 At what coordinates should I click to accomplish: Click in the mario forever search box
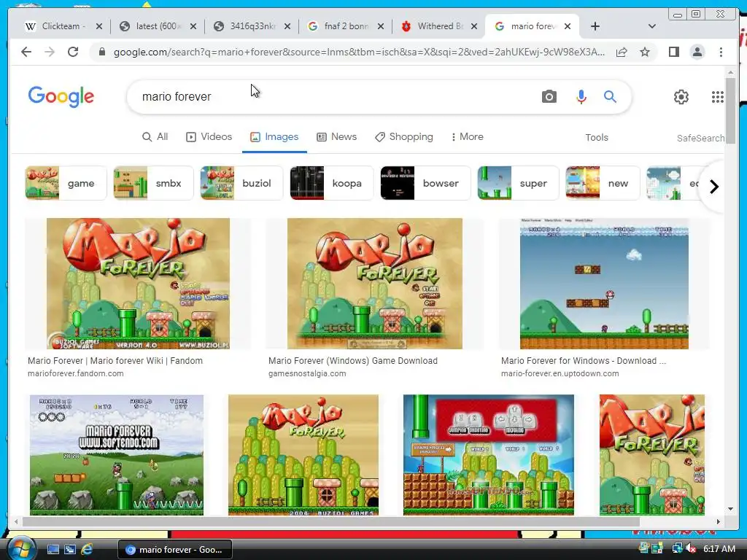333,97
